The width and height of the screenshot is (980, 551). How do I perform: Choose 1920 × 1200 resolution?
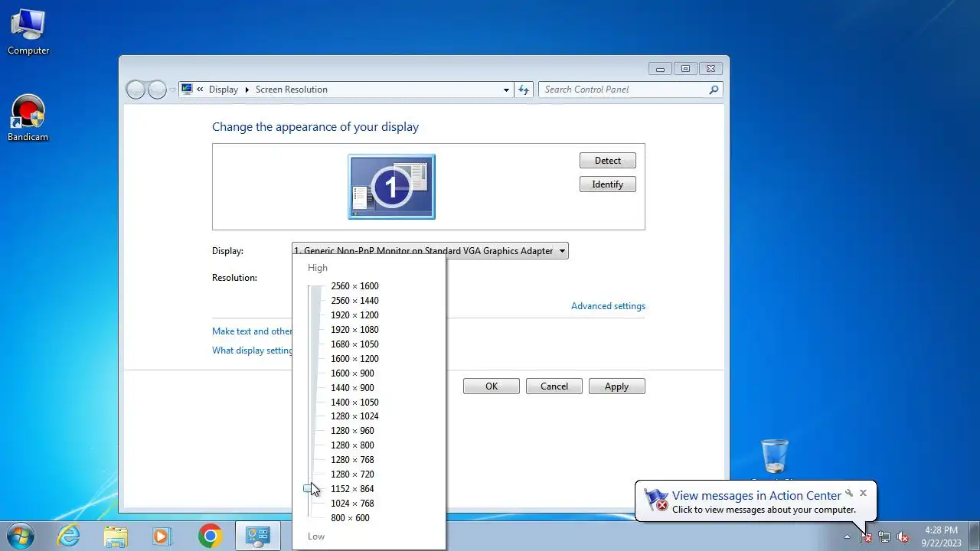(354, 315)
